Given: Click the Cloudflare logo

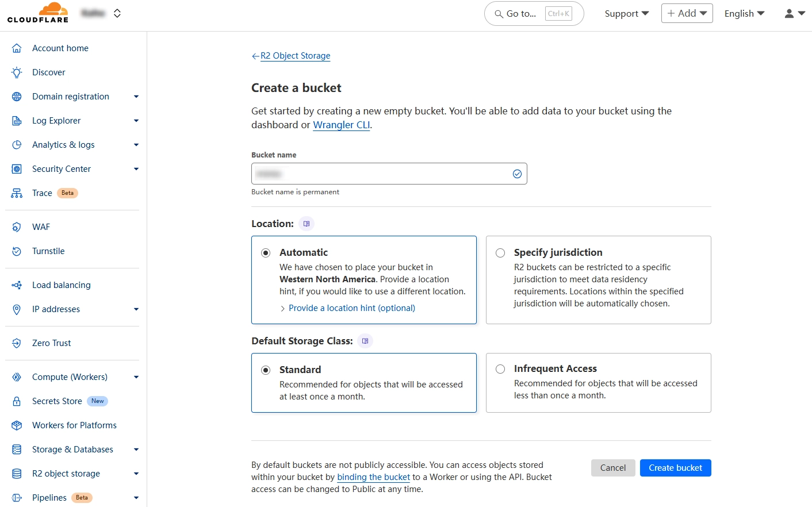Looking at the screenshot, I should tap(38, 13).
